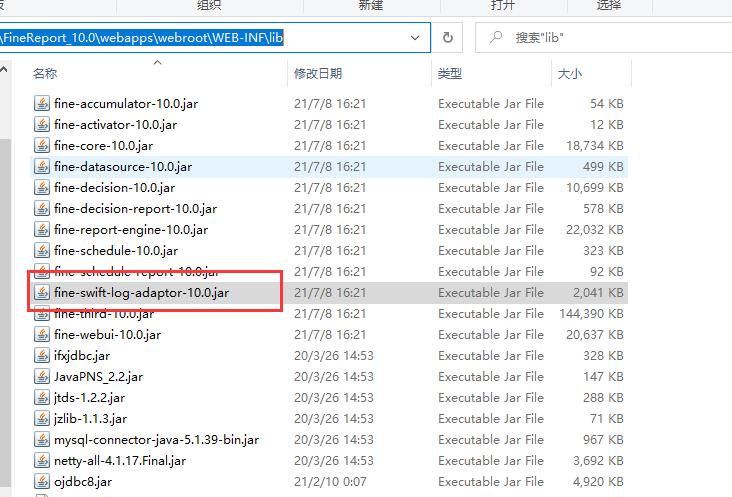Select file fine-decision-10.0.jar
The width and height of the screenshot is (732, 497).
[x=114, y=187]
